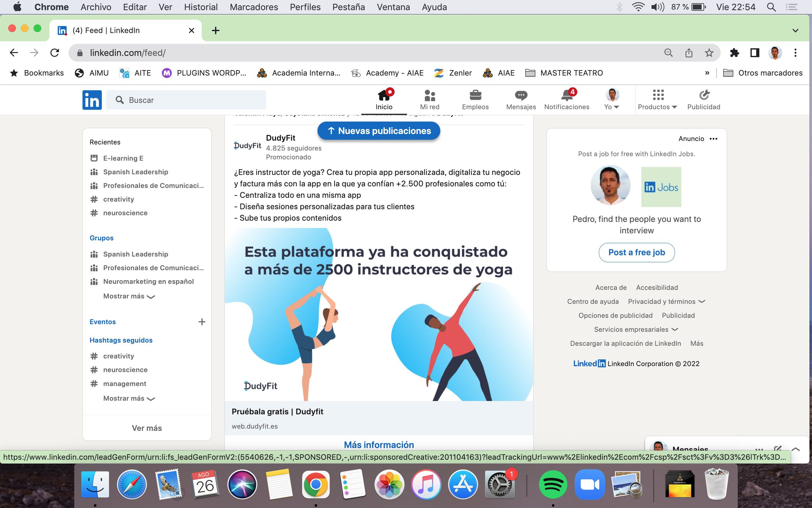Click Ver más in the left sidebar
The width and height of the screenshot is (812, 508).
[x=147, y=428]
